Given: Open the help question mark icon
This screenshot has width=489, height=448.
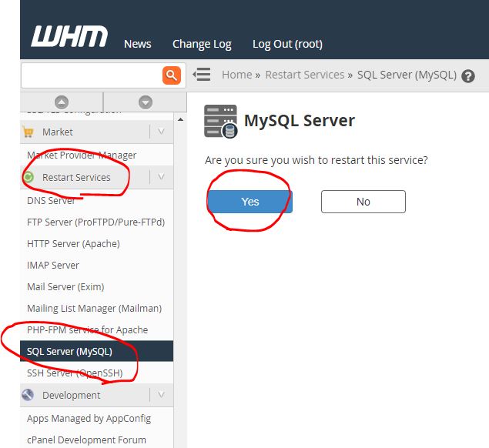Looking at the screenshot, I should 468,75.
